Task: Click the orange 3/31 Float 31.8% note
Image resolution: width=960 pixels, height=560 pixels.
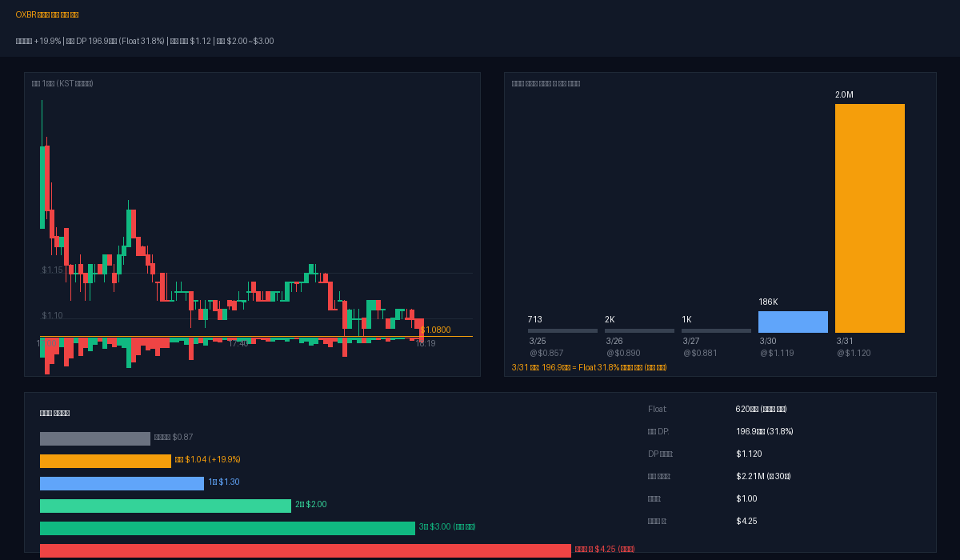Action: click(589, 367)
